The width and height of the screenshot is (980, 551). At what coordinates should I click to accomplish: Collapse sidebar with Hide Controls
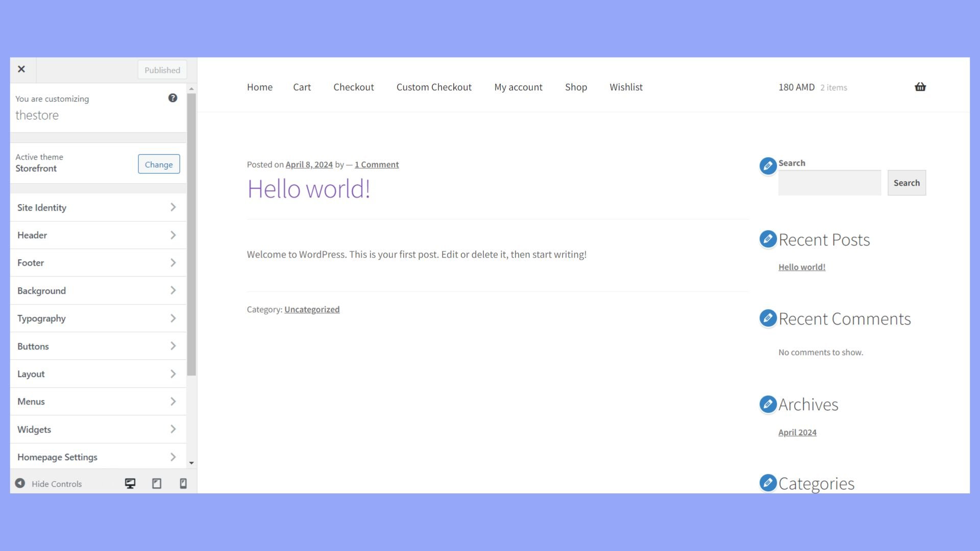(x=48, y=483)
